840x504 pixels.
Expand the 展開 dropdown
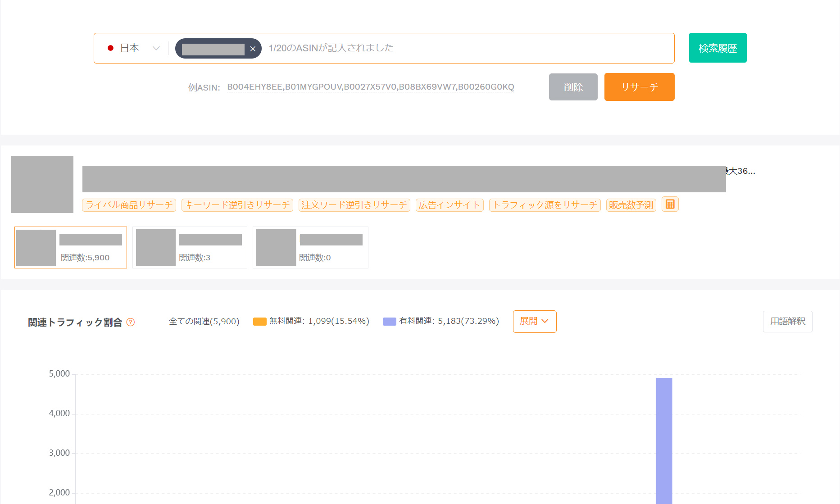coord(534,321)
